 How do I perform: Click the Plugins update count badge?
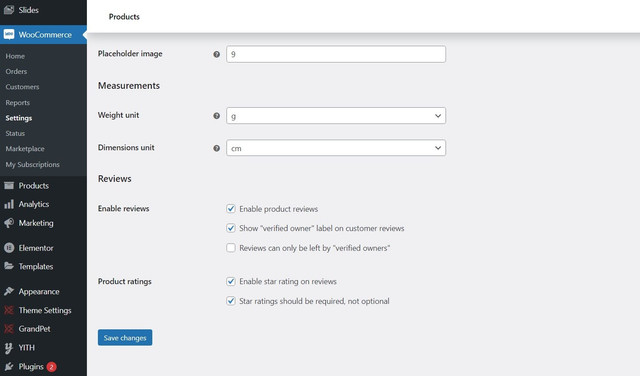click(51, 367)
